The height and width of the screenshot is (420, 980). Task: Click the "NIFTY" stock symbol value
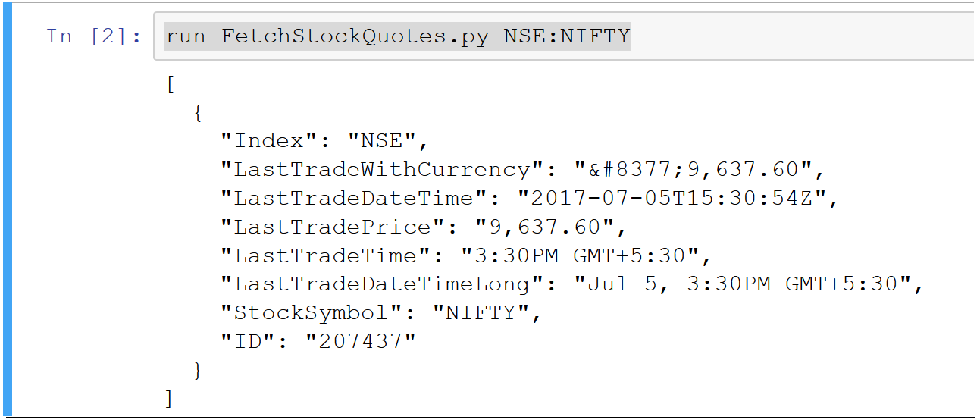481,312
